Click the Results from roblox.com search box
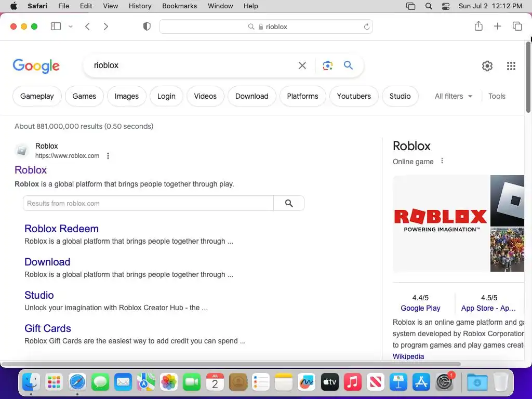The image size is (532, 399). [148, 203]
